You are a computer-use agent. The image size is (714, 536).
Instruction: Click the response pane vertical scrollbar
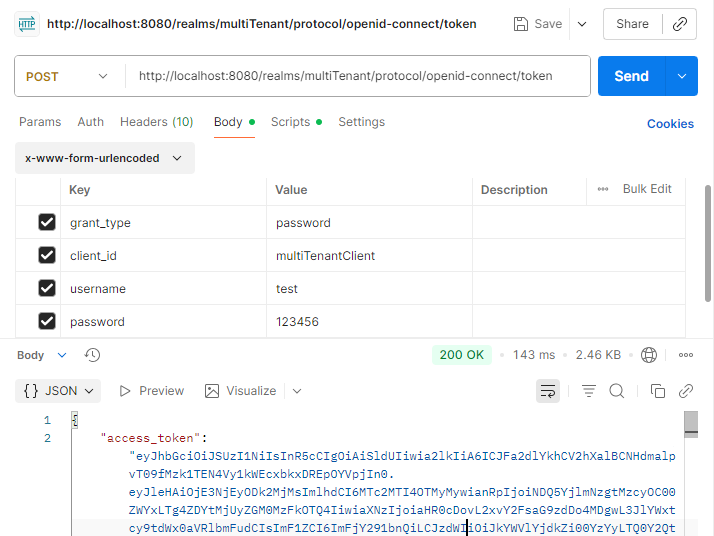tap(690, 470)
